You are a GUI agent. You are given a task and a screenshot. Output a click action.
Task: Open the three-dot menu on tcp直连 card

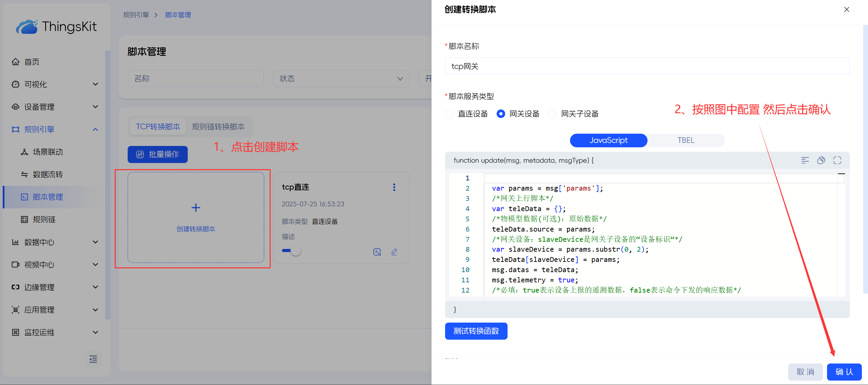coord(394,187)
